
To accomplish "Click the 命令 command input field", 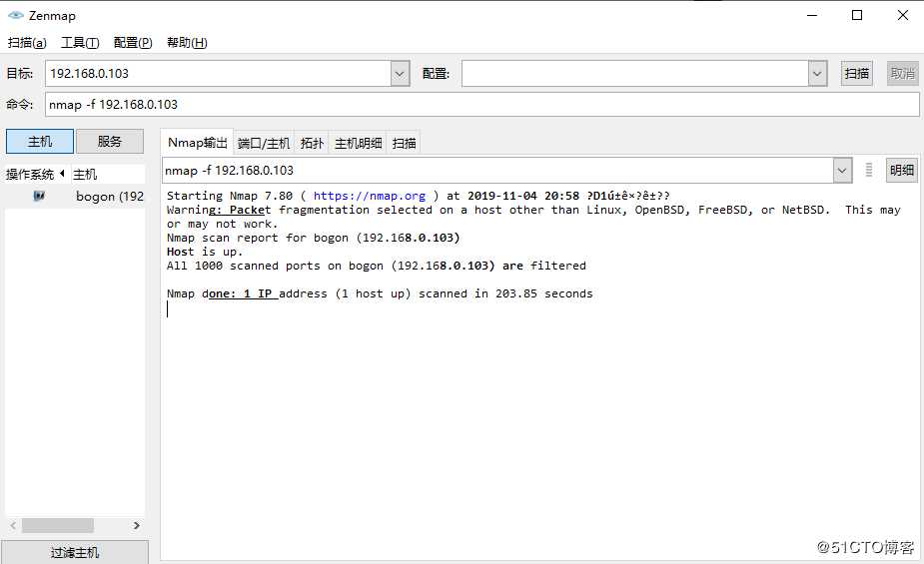I will tap(482, 104).
